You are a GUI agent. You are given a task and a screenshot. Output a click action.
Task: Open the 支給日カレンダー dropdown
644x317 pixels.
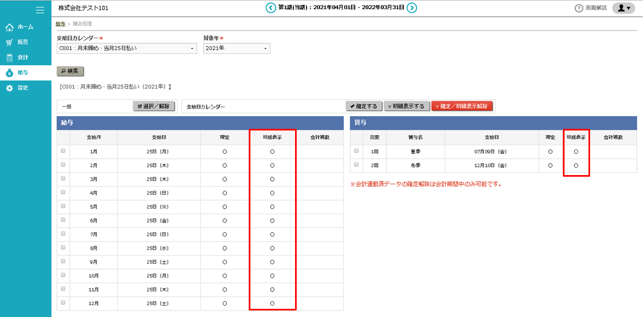(127, 48)
